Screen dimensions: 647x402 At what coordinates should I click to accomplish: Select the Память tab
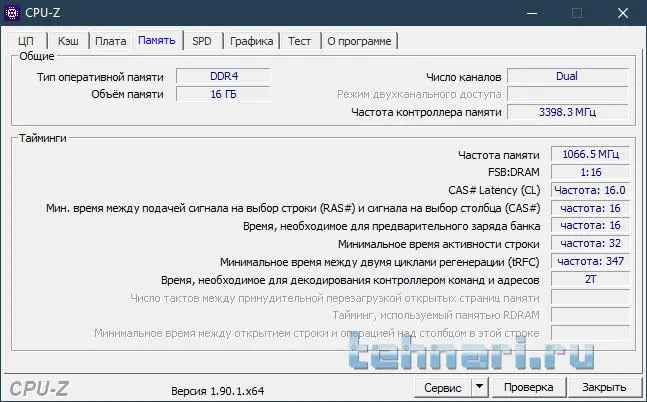pos(157,40)
